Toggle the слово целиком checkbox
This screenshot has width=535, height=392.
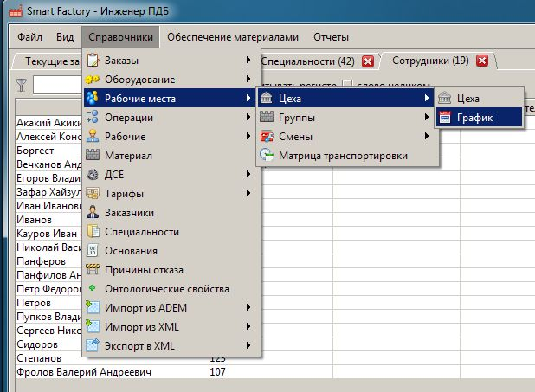tap(347, 84)
